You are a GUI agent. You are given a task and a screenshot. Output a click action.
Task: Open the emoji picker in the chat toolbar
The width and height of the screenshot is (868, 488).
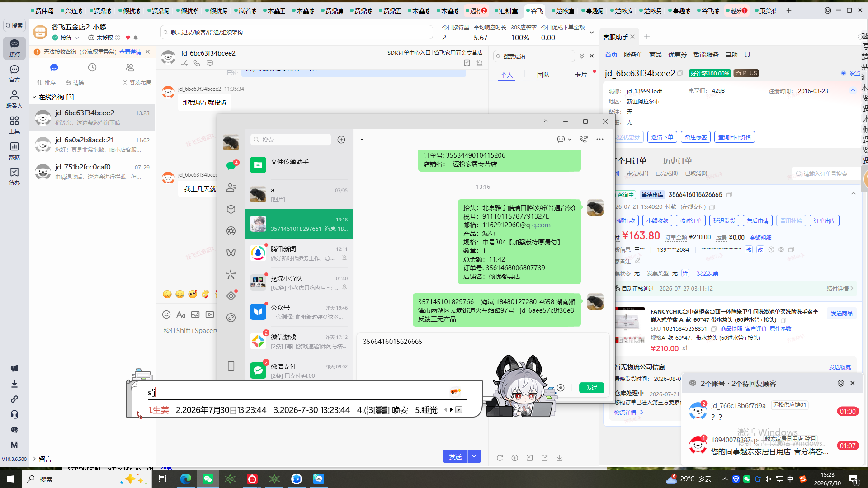click(x=166, y=314)
